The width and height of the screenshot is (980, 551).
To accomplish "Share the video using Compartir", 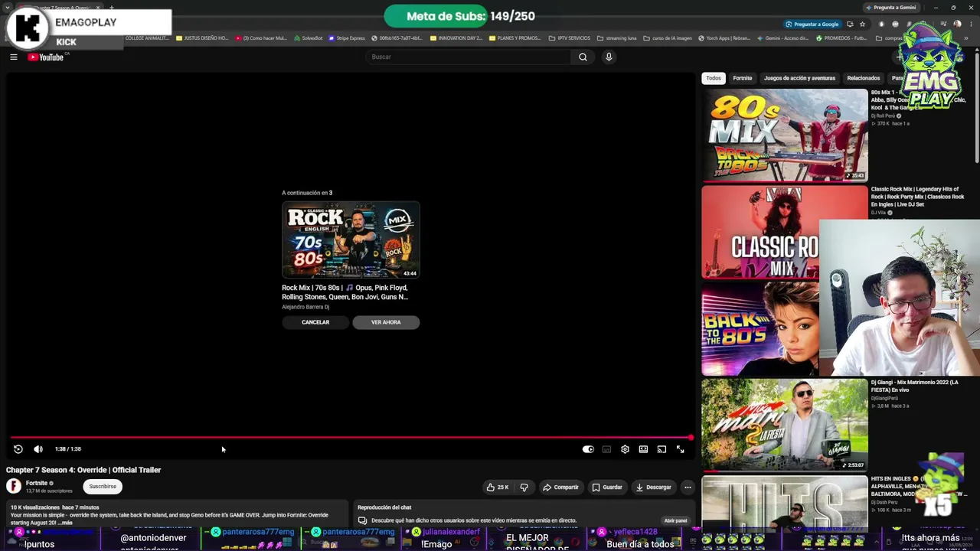I will (560, 487).
